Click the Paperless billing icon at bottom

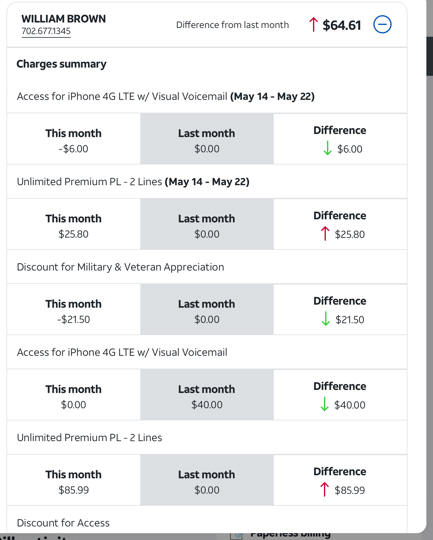click(x=237, y=536)
